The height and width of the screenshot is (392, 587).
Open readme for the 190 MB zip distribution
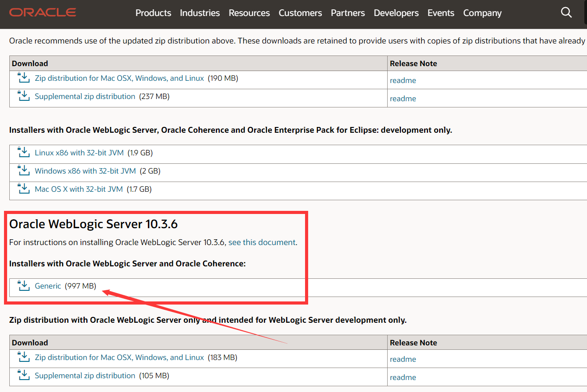click(x=403, y=80)
